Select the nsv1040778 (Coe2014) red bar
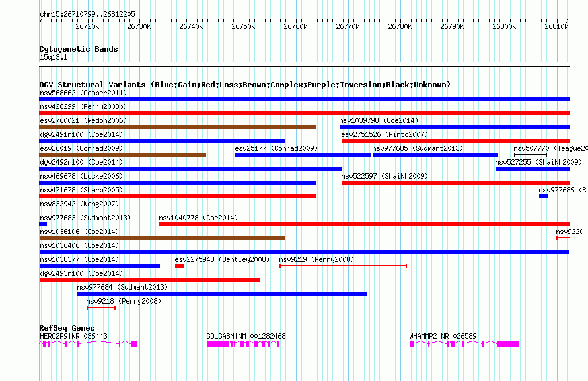Screen dimensions: 588x381 tap(364, 224)
